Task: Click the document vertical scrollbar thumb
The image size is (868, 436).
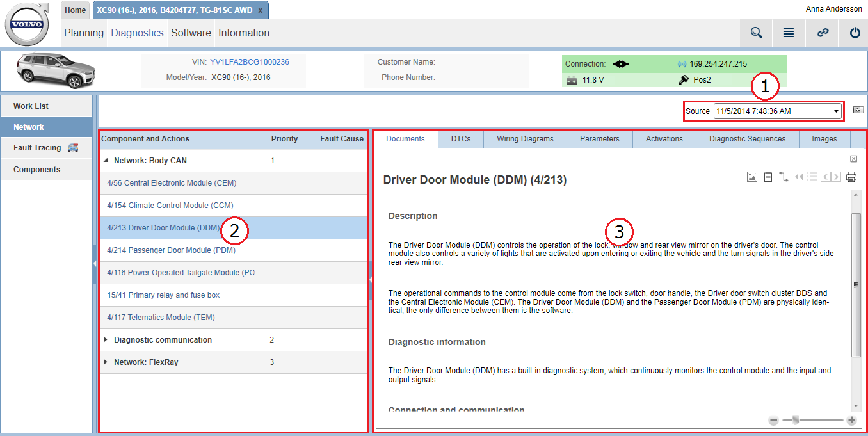Action: point(856,285)
